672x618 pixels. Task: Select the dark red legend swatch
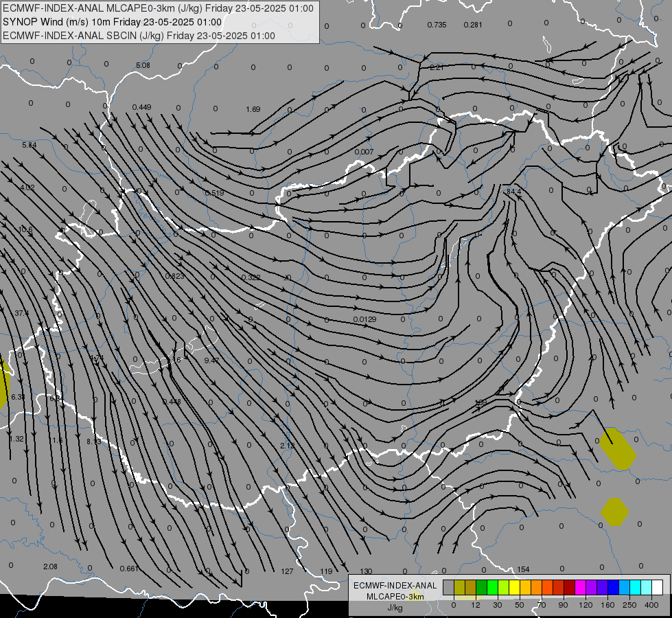tap(569, 587)
